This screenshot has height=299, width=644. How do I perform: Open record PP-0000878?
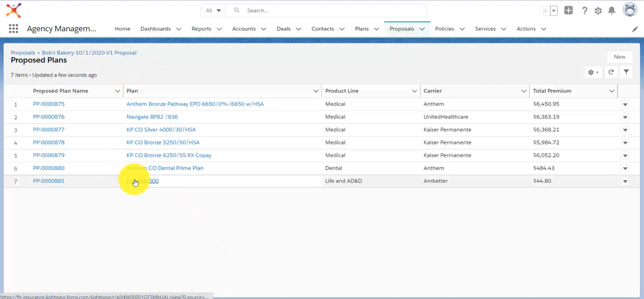tap(49, 142)
